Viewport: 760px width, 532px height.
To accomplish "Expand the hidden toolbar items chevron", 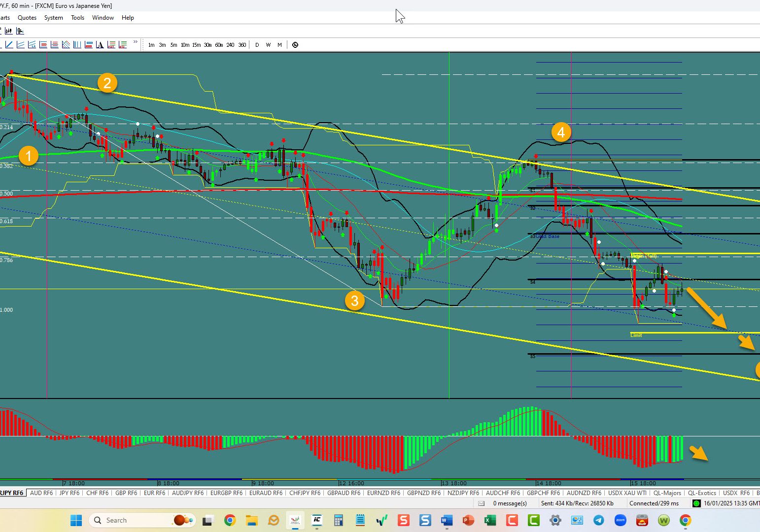I will tap(136, 43).
